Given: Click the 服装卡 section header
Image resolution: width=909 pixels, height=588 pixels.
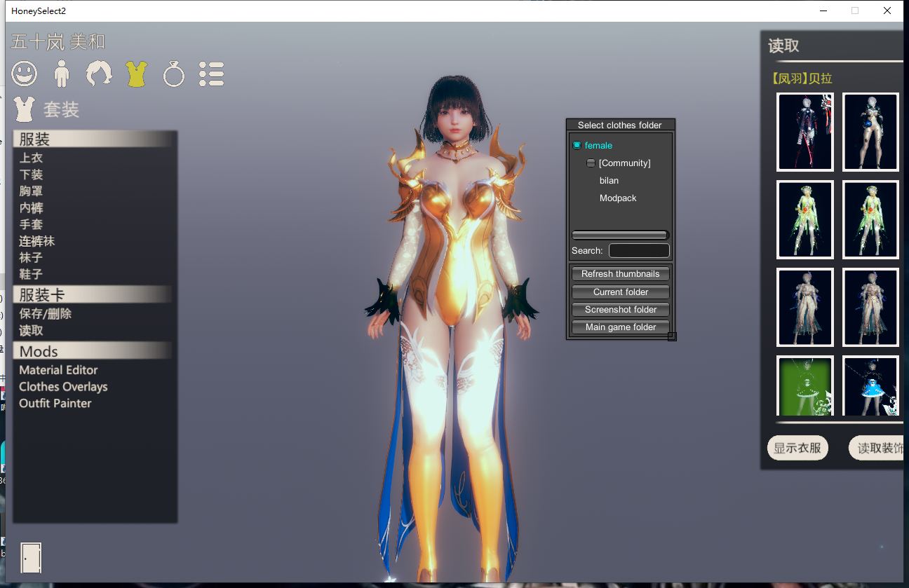Looking at the screenshot, I should (x=93, y=294).
